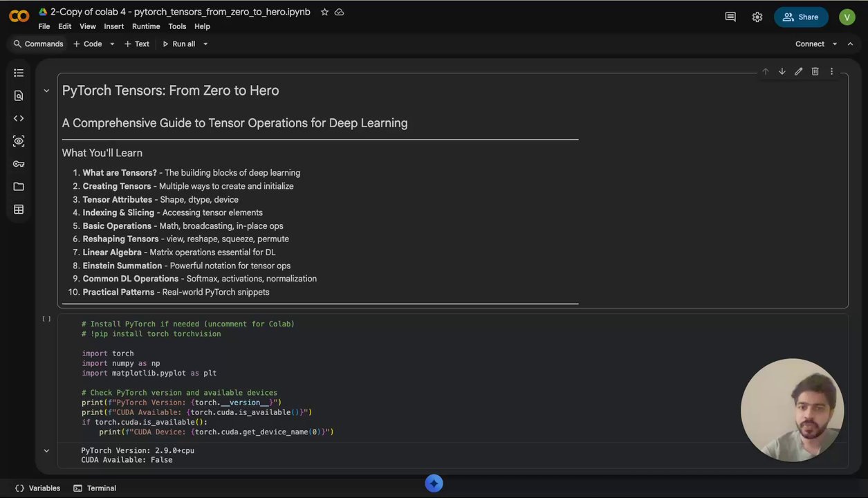Image resolution: width=868 pixels, height=498 pixels.
Task: Open the Variables inspector eye icon in the sidebar
Action: (x=19, y=141)
